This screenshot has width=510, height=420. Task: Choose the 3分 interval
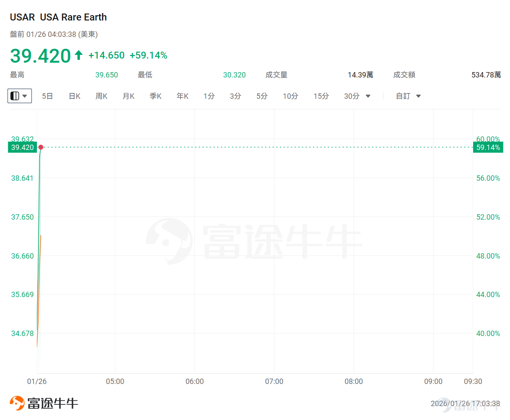pos(235,96)
